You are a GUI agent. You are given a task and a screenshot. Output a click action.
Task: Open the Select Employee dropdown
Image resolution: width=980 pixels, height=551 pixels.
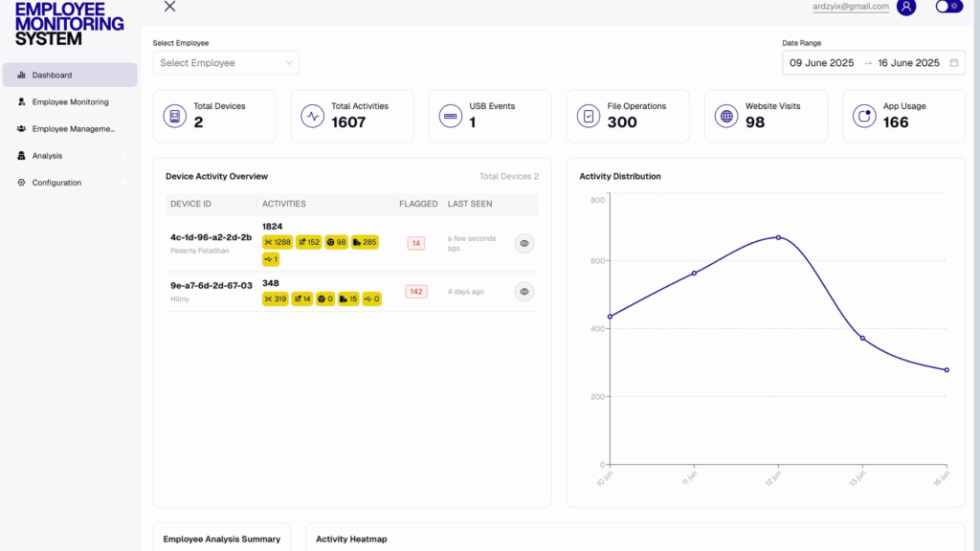pos(226,63)
